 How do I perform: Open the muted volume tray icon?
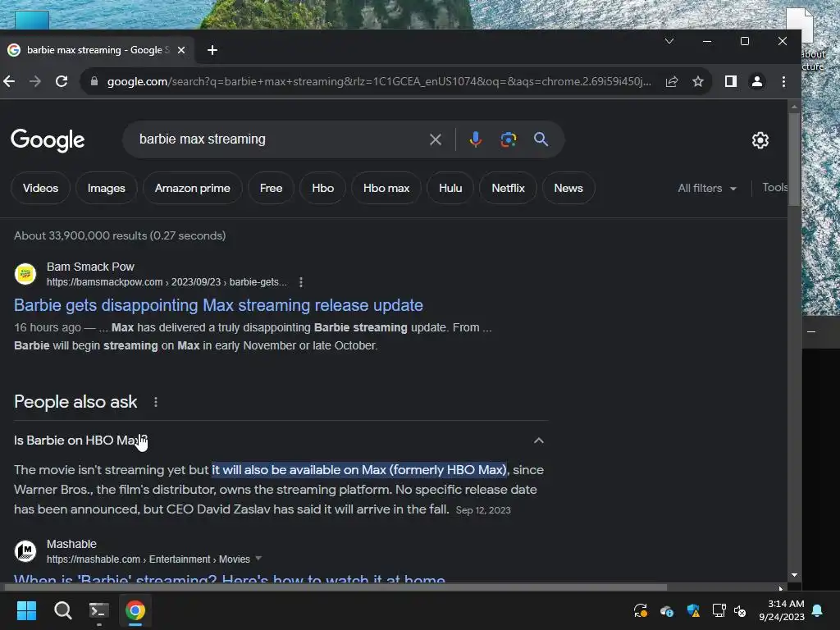[741, 610]
